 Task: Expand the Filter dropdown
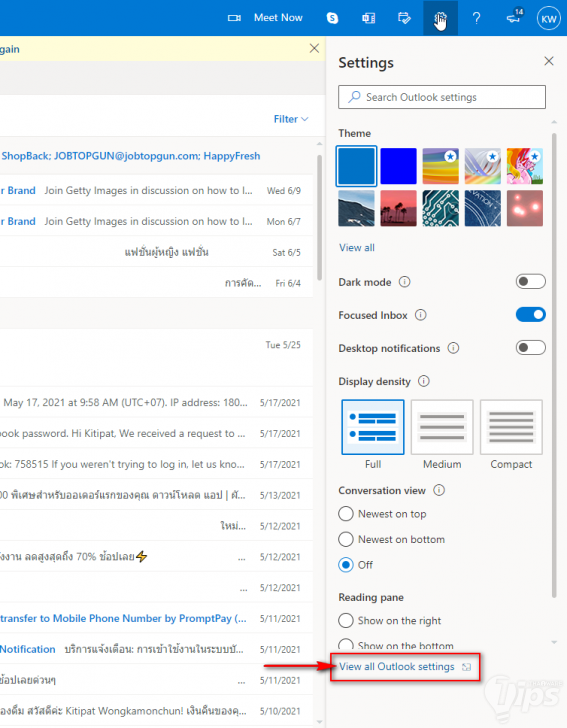(291, 119)
